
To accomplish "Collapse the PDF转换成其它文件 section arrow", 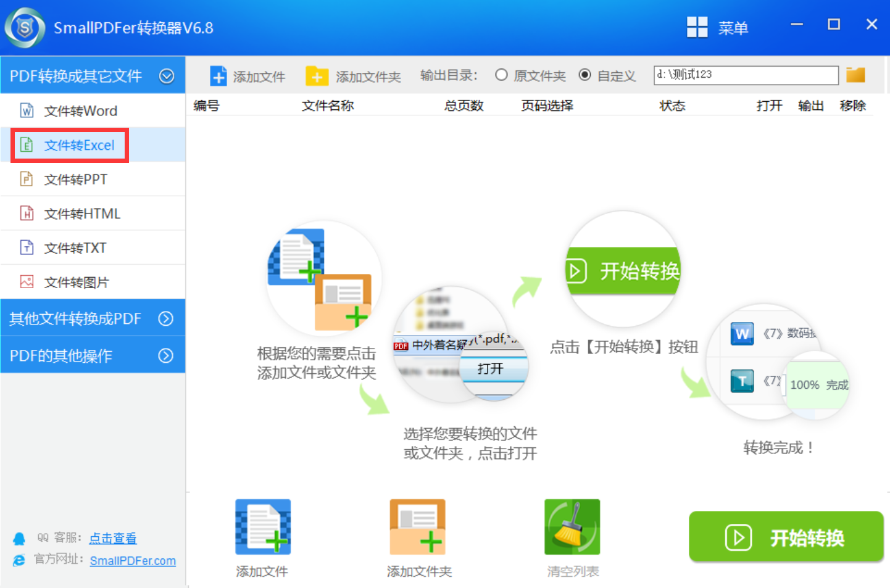I will pos(167,76).
